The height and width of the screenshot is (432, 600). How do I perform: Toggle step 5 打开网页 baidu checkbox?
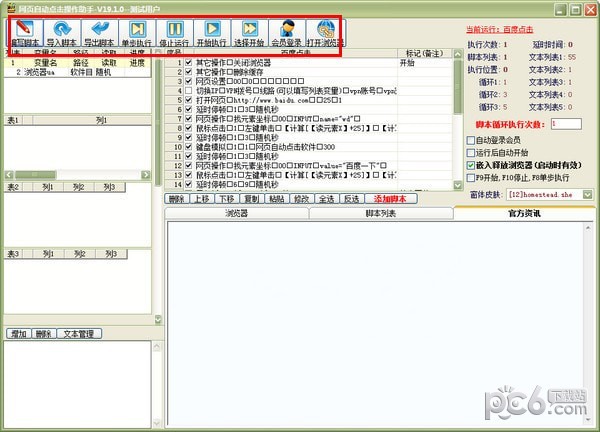coord(189,99)
